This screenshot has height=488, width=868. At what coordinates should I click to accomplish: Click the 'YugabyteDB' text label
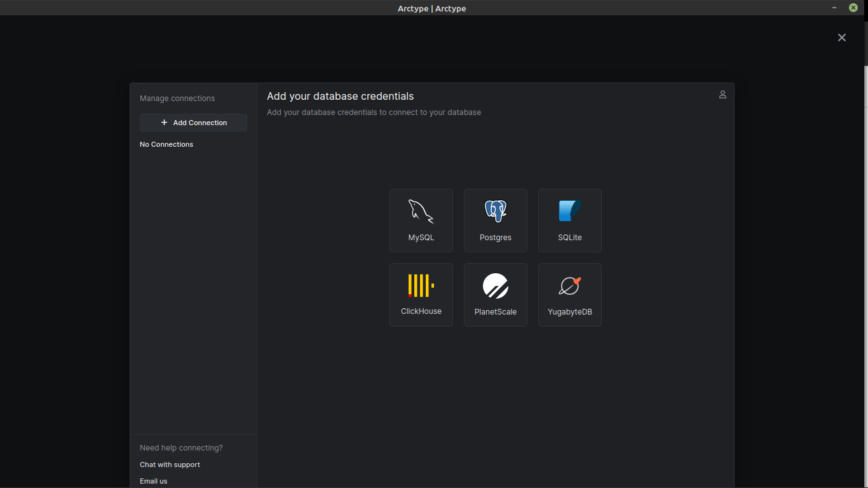point(569,312)
